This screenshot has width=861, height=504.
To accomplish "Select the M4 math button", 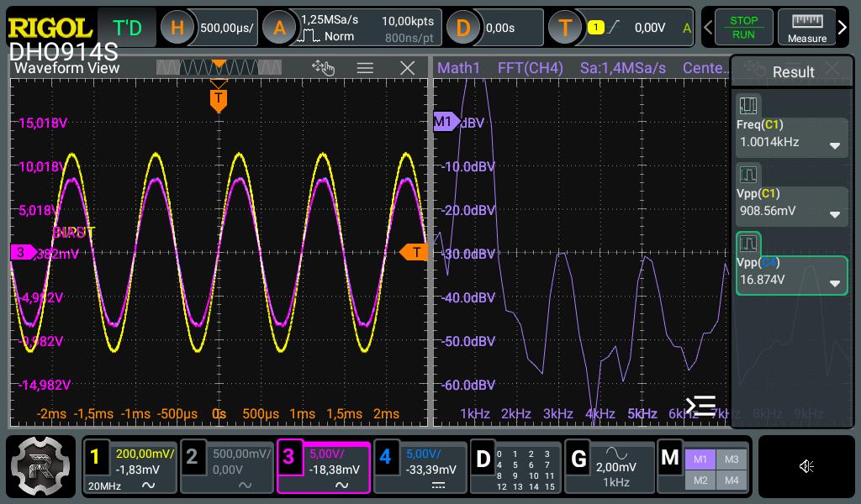I will (x=732, y=480).
